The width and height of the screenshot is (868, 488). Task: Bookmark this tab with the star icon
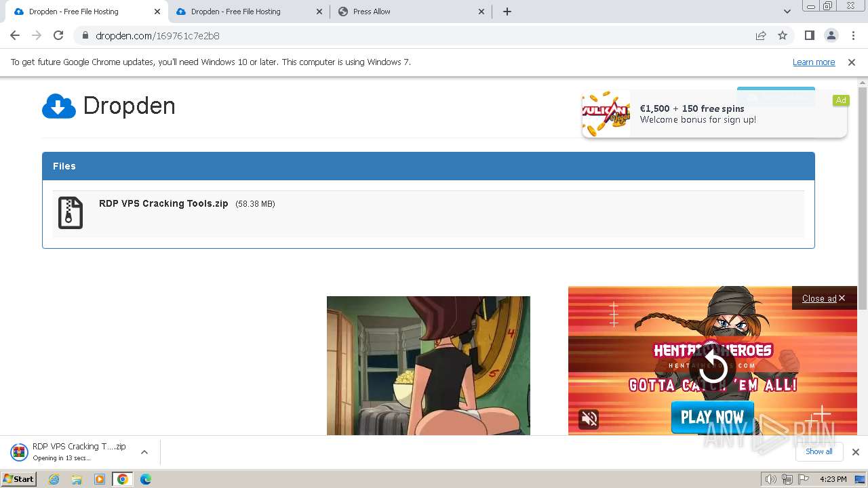(x=783, y=35)
